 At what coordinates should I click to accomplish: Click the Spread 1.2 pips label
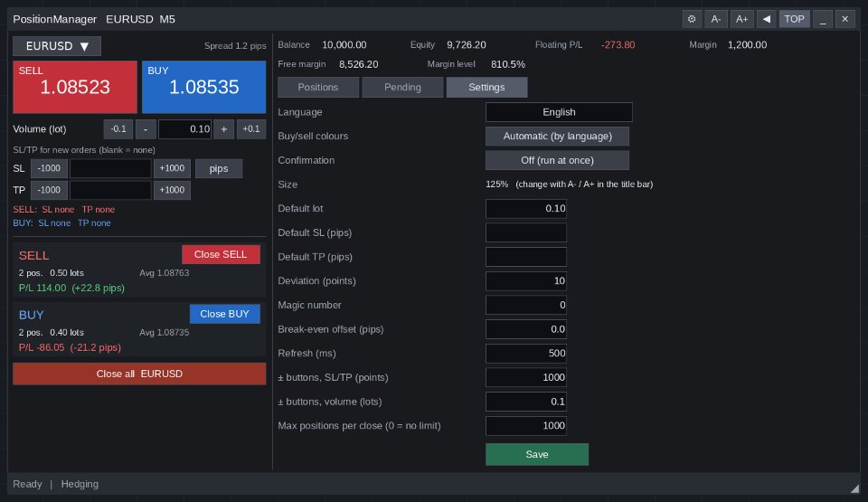235,46
